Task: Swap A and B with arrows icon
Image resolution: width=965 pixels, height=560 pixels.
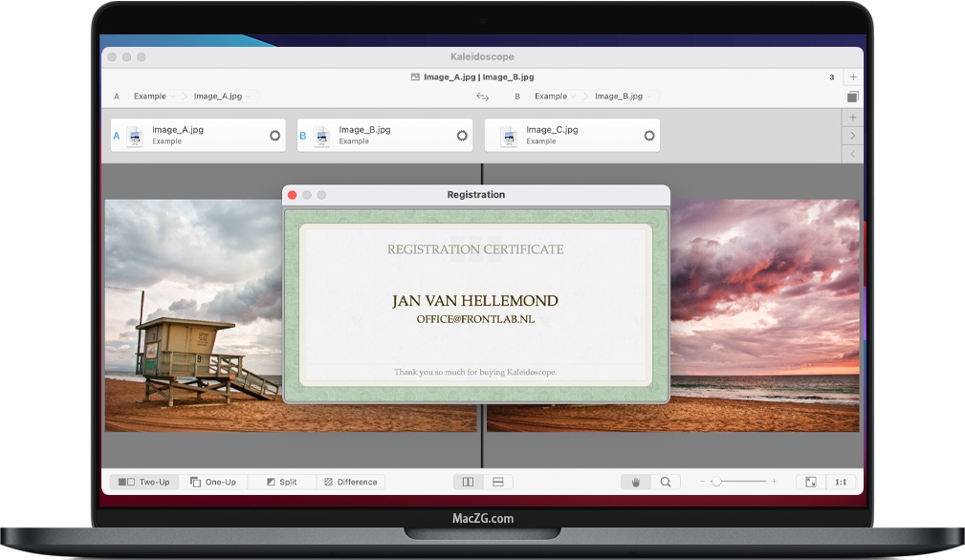Action: pyautogui.click(x=482, y=97)
